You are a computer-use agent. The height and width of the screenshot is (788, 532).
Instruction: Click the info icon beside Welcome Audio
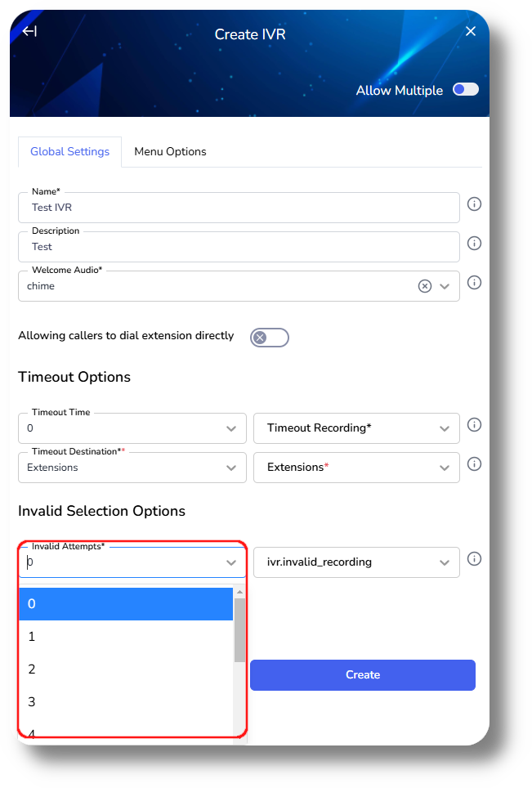tap(474, 283)
